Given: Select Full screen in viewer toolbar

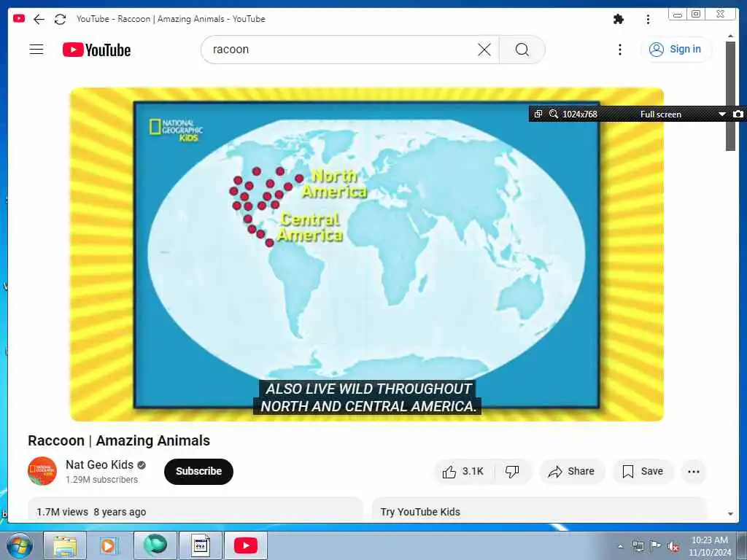Looking at the screenshot, I should point(660,114).
